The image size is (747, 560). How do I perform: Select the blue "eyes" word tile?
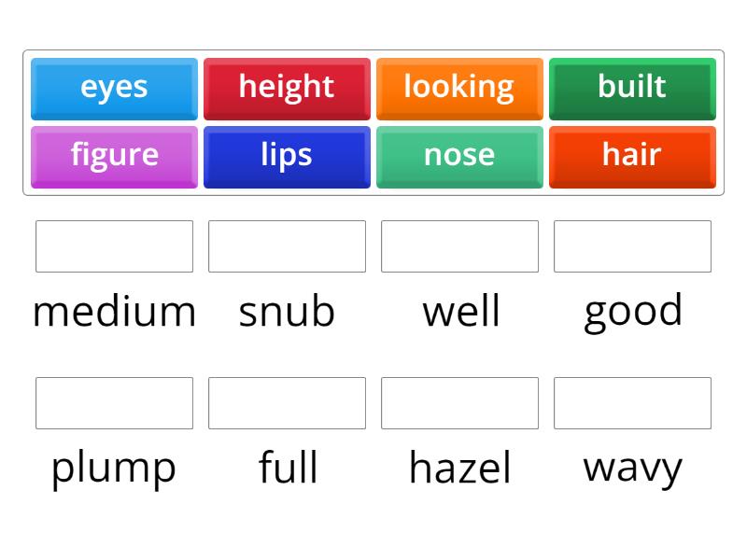(114, 88)
